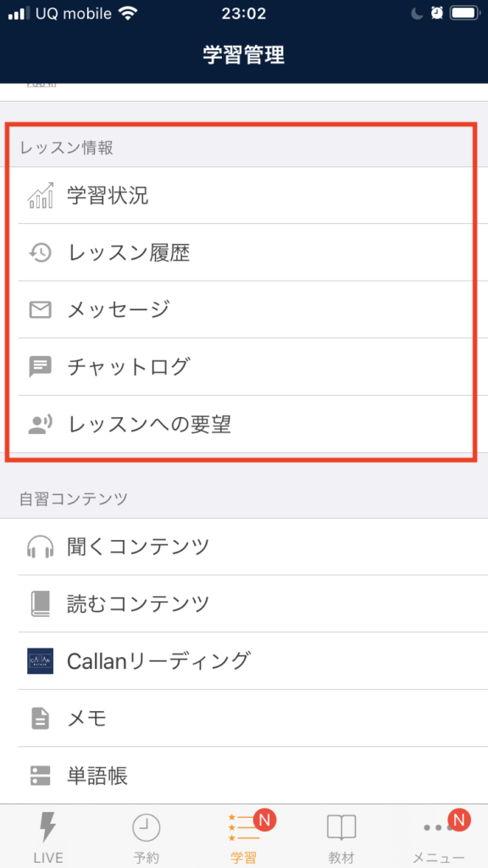Tap the メッセージ envelope icon
The width and height of the screenshot is (488, 868).
point(41,310)
